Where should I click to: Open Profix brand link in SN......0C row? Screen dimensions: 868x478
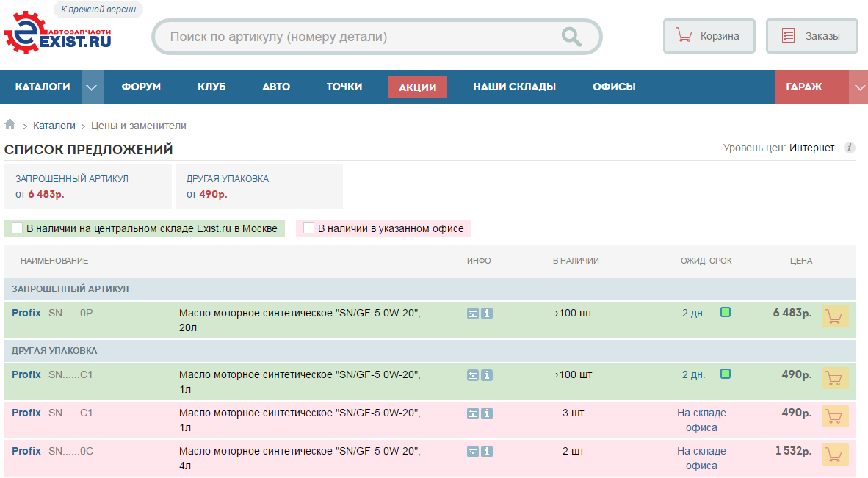click(26, 451)
